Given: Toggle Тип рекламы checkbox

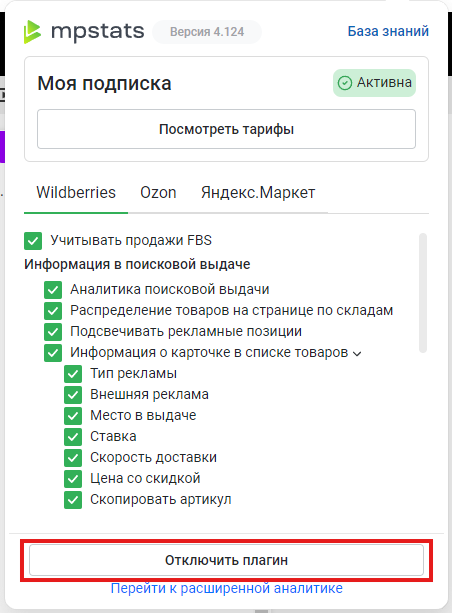Looking at the screenshot, I should point(73,374).
